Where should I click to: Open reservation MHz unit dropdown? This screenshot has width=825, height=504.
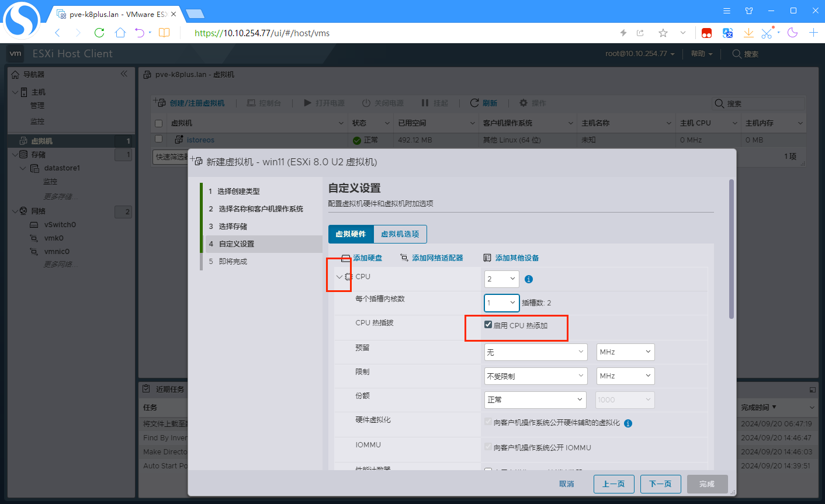pos(625,352)
